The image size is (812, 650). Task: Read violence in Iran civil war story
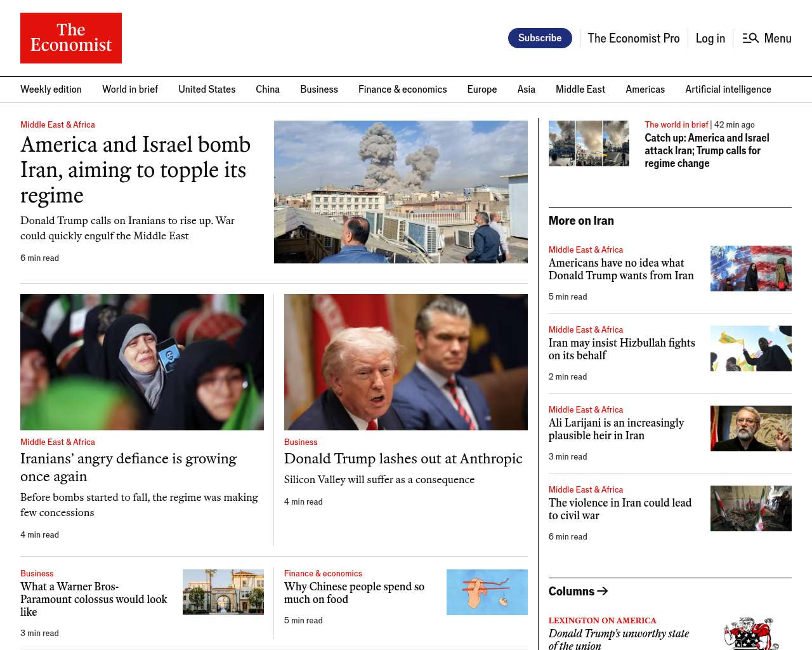point(620,509)
